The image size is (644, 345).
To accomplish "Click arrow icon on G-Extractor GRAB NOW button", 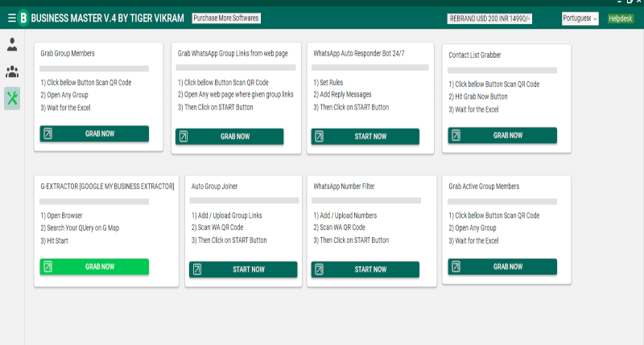I will coord(47,266).
